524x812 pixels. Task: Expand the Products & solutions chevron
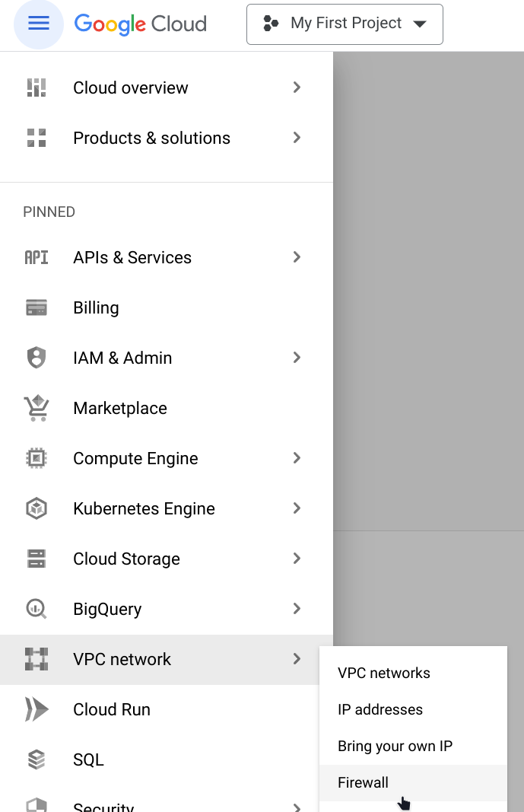pyautogui.click(x=297, y=138)
